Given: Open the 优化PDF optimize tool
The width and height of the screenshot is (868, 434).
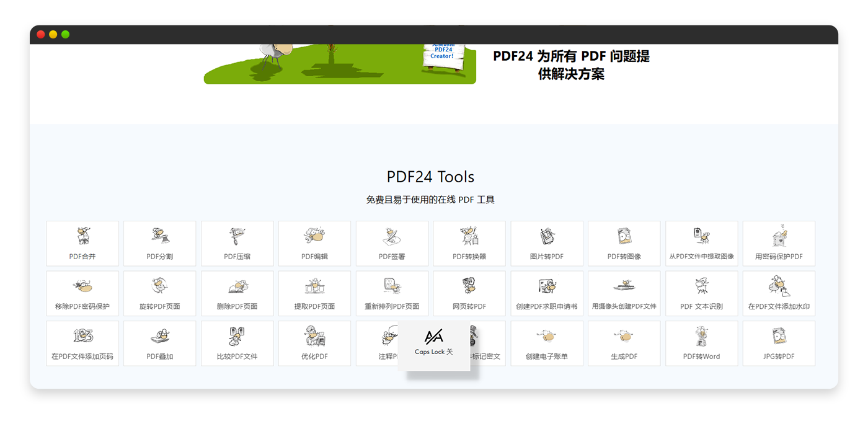Looking at the screenshot, I should point(314,343).
